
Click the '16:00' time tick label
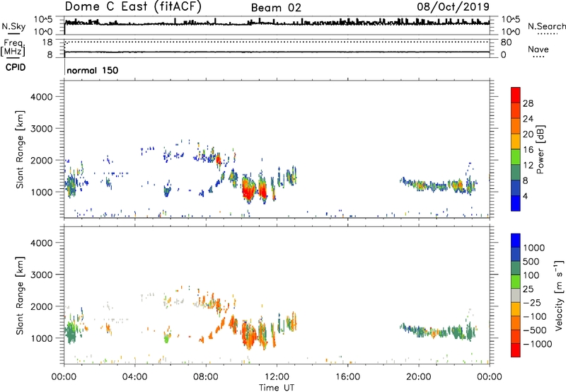pos(347,377)
